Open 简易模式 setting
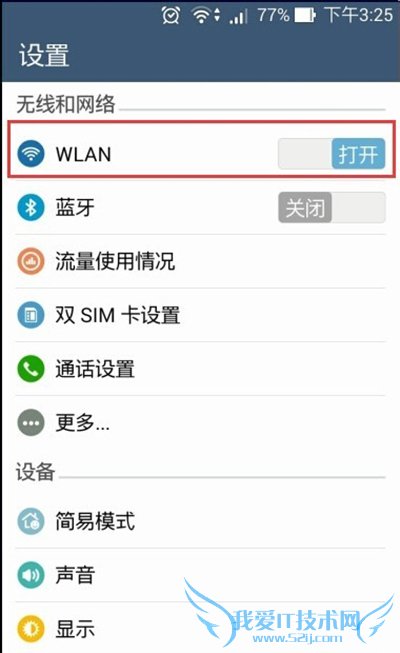The image size is (400, 653). tap(200, 521)
